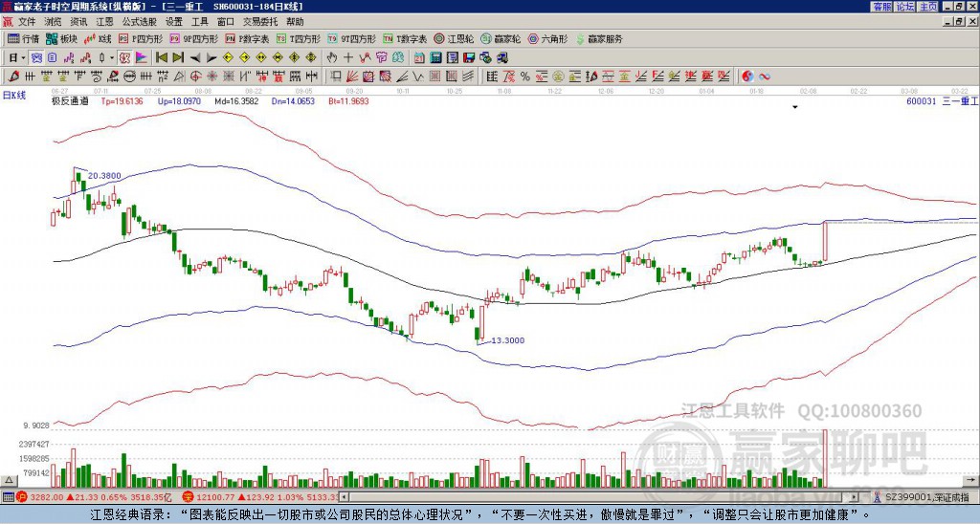980x524 pixels.
Task: Click the protractor angle tool
Action: point(179,76)
